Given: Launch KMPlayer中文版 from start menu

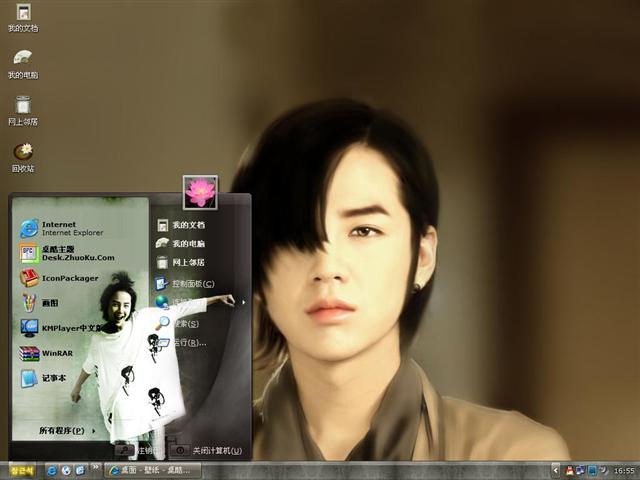Looking at the screenshot, I should click(60, 328).
